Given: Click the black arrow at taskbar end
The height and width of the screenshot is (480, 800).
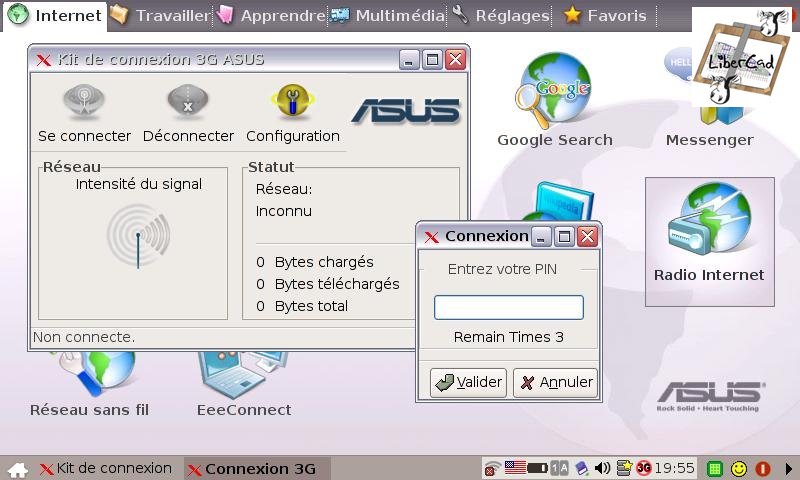Looking at the screenshot, I should [x=789, y=468].
